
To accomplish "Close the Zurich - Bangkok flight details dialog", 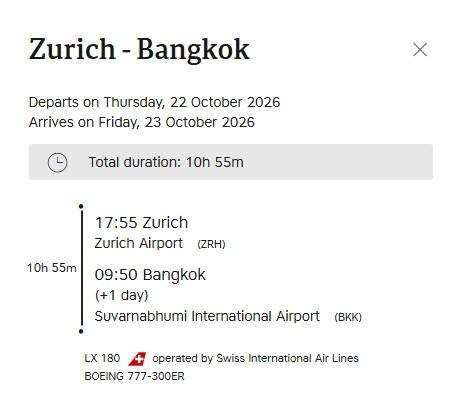I will (x=420, y=50).
